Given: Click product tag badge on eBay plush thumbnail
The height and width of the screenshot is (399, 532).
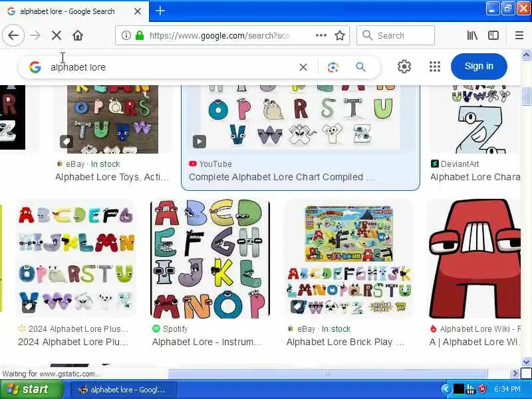Looking at the screenshot, I should tap(66, 142).
